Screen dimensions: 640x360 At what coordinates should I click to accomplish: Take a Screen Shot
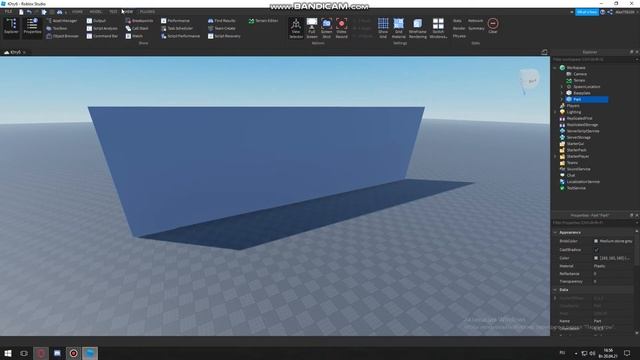pyautogui.click(x=327, y=28)
